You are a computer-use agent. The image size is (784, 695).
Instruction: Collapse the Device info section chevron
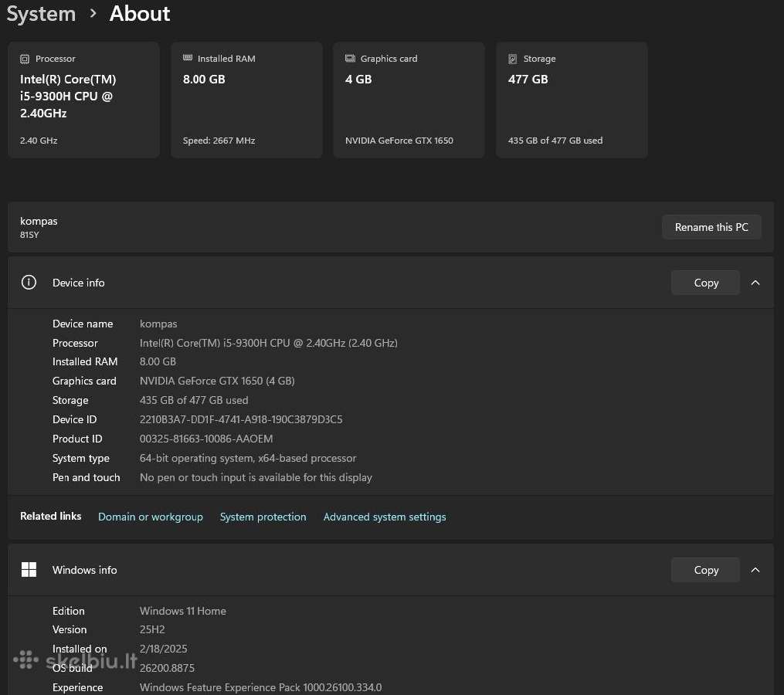coord(755,283)
